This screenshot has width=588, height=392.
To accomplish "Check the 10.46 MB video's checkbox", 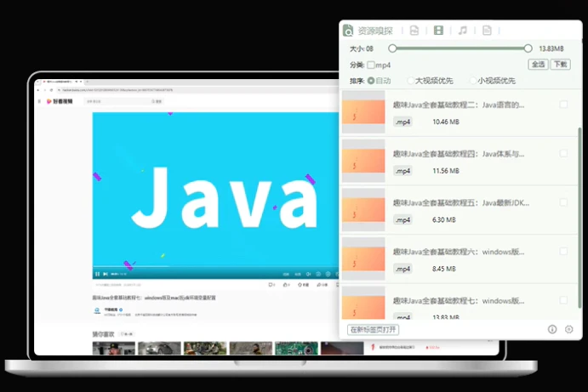I will coord(563,105).
